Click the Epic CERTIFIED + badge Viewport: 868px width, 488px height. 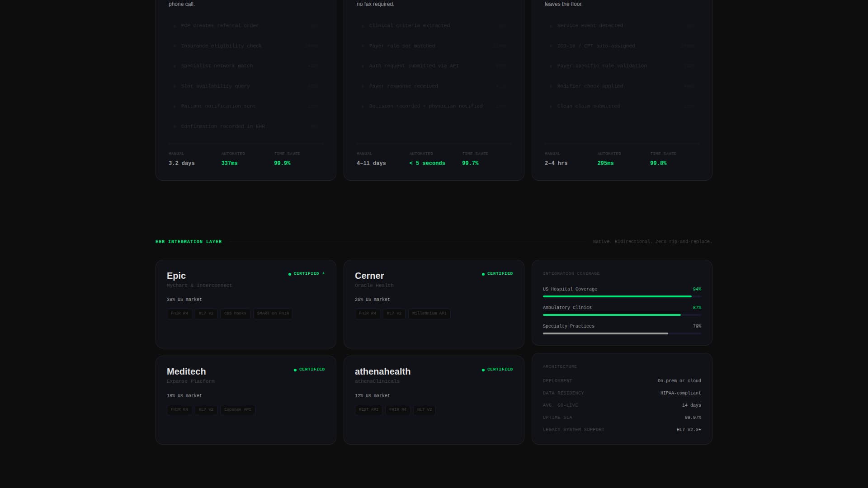(307, 274)
